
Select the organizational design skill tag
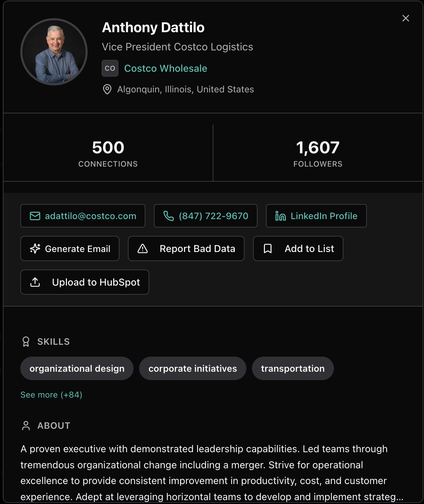click(77, 369)
